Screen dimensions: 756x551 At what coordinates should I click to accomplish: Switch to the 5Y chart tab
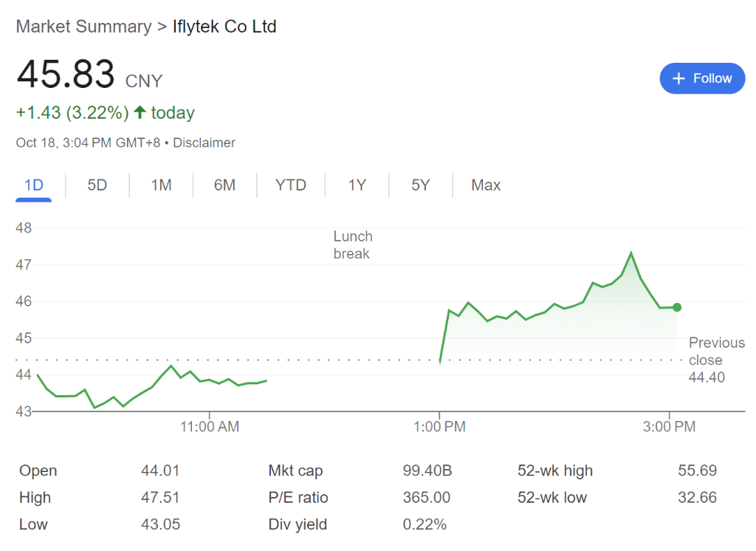point(420,185)
